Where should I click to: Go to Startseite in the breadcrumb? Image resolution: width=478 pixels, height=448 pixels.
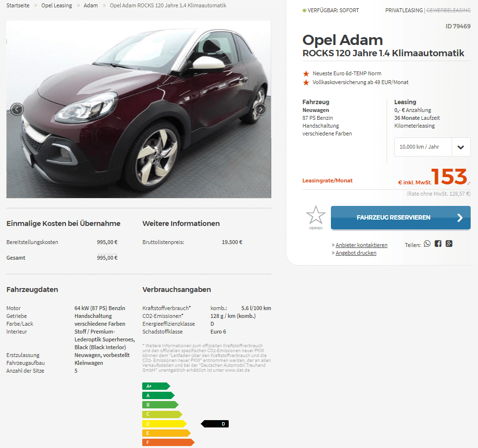18,5
